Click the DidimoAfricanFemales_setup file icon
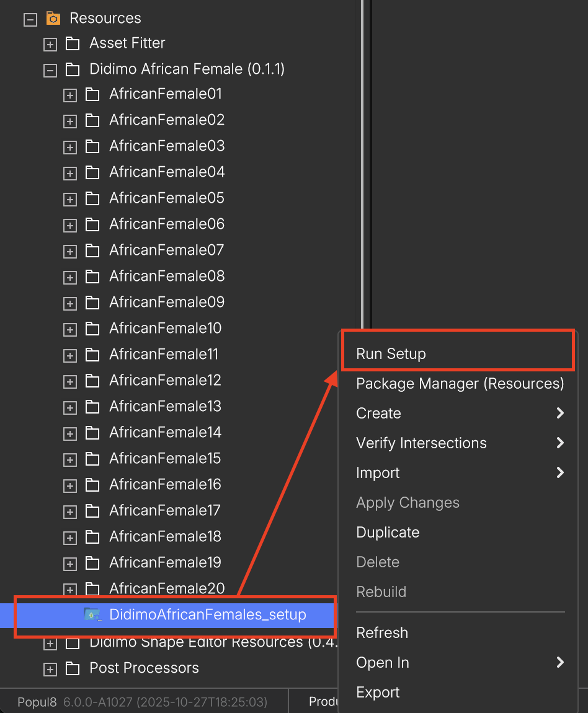The image size is (588, 713). (x=93, y=615)
